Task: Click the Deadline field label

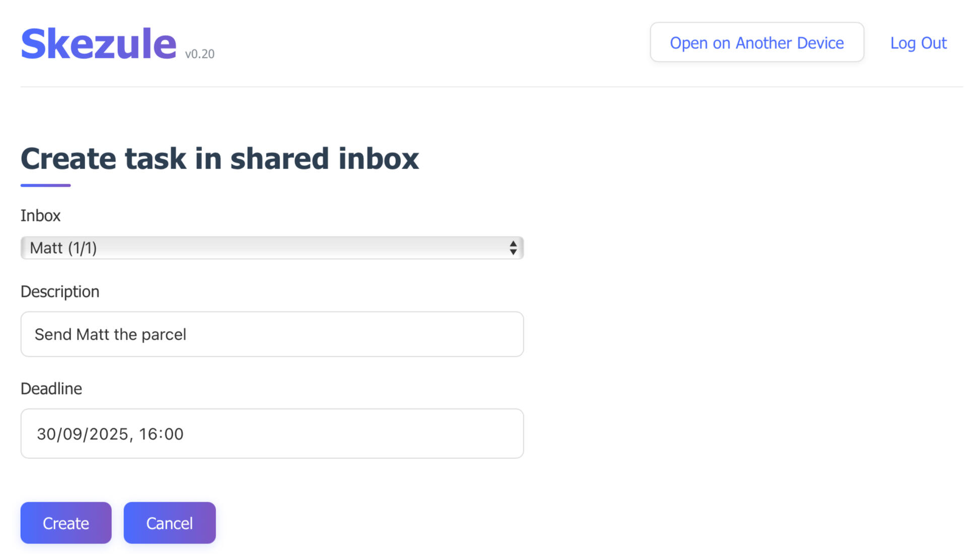Action: coord(51,388)
